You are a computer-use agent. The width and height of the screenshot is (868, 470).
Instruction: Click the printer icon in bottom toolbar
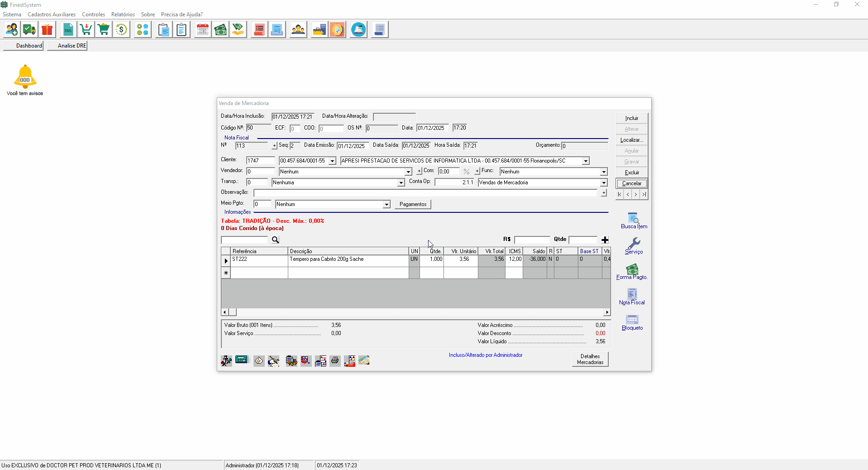(x=335, y=361)
